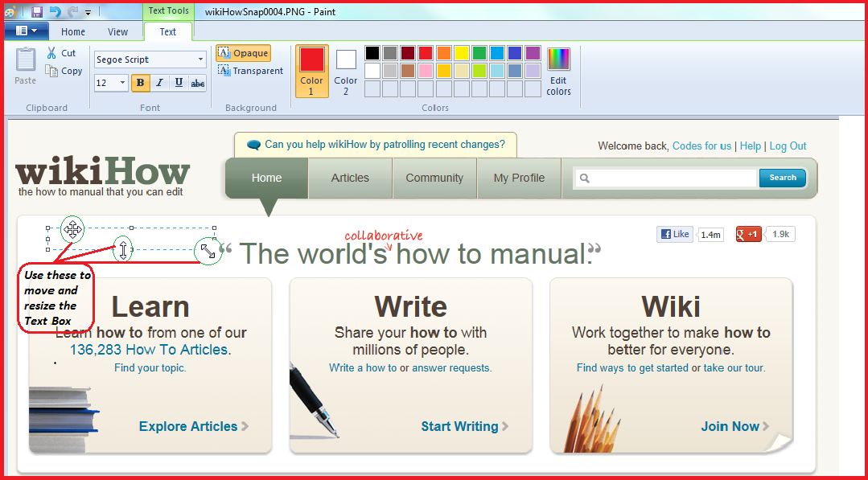Activate the Color 2 box
Viewport: 868px width, 480px height.
coord(346,72)
